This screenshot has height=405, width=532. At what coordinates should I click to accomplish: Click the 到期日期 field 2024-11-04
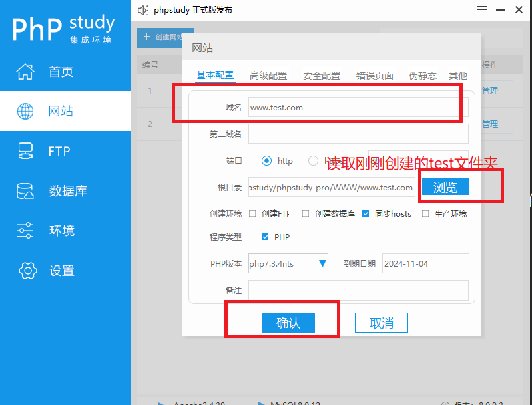click(425, 263)
